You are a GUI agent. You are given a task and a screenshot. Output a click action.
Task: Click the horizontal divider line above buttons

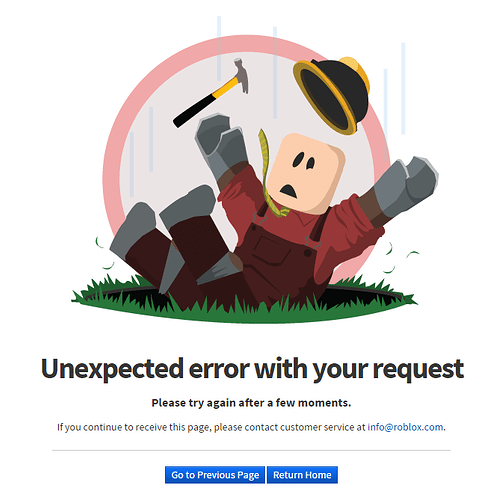coord(251,450)
